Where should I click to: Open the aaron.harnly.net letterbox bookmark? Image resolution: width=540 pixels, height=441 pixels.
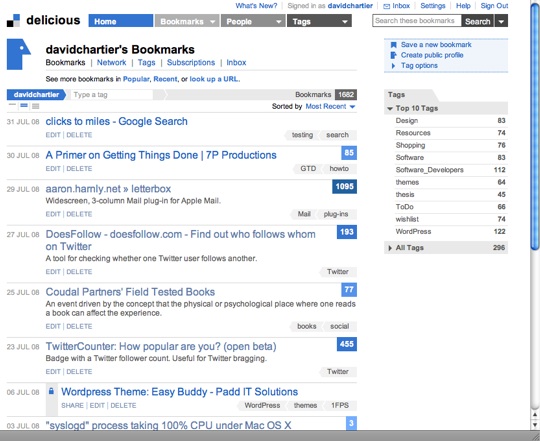pos(108,189)
